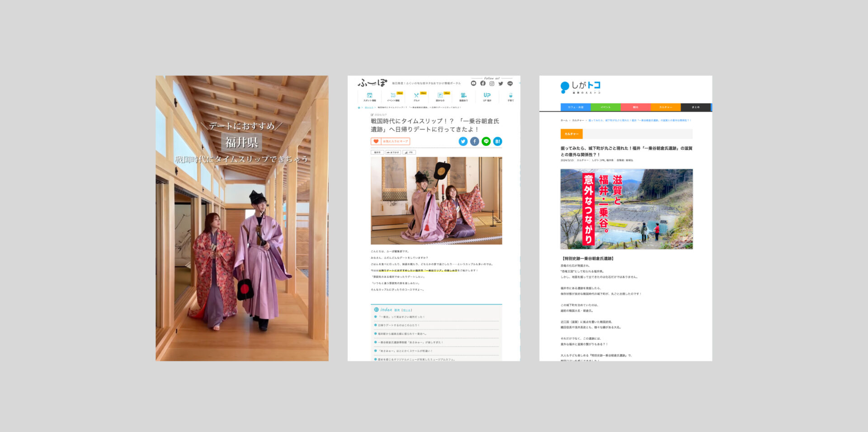The width and height of the screenshot is (868, 432).
Task: Open the YouTube icon under Follow us
Action: [x=473, y=83]
